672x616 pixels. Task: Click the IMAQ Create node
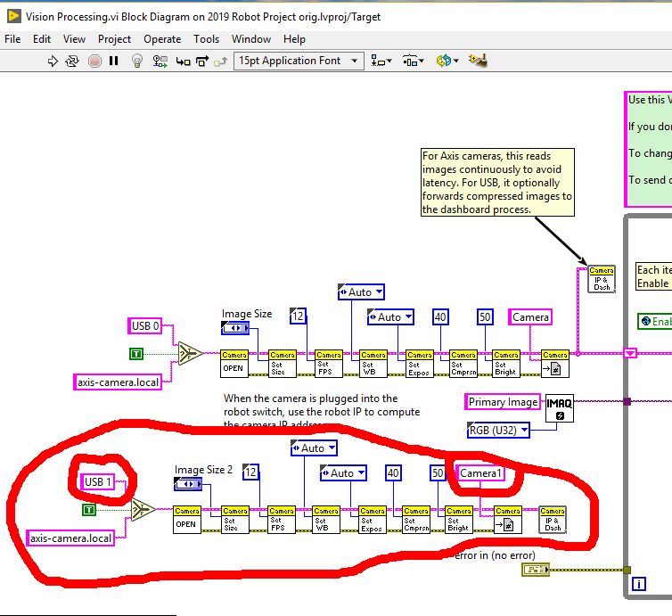pos(560,408)
